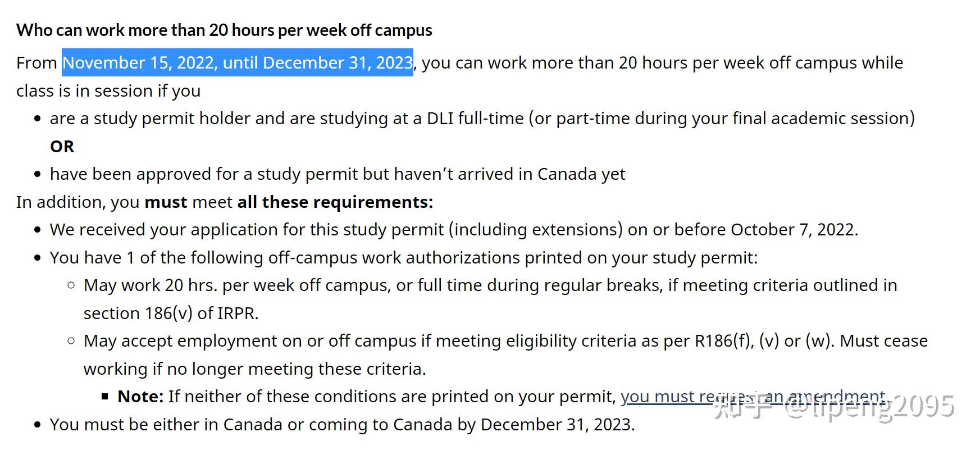
Task: Click the bullet about studying at a DLI full-time
Action: 482,119
